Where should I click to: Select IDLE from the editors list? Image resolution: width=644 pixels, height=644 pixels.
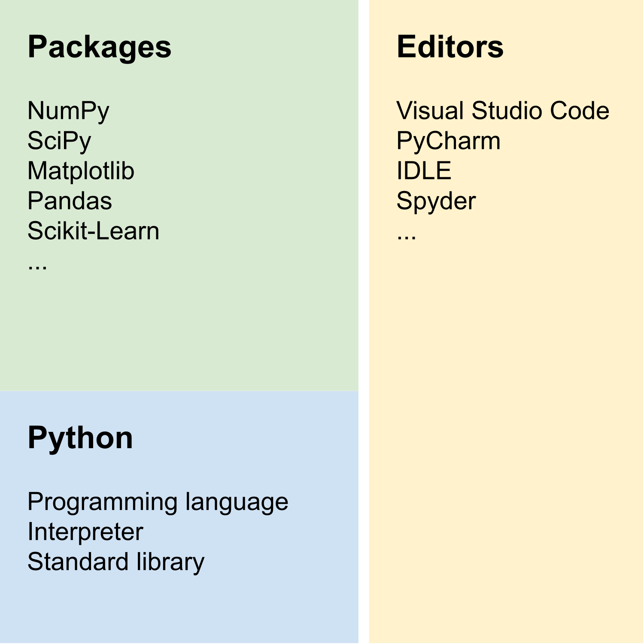[424, 171]
